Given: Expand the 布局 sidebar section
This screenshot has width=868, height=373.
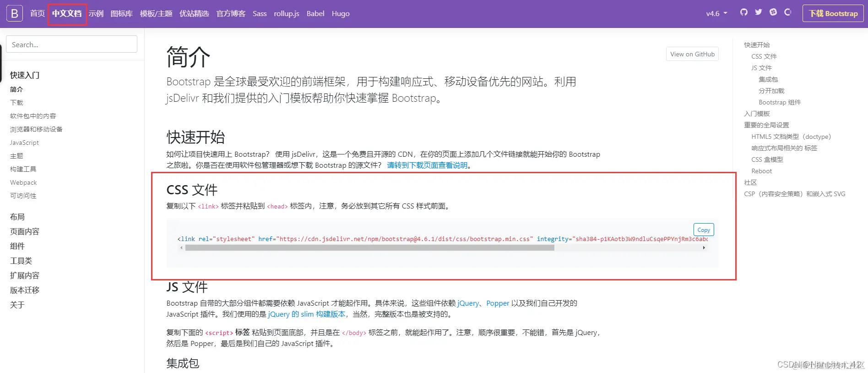Looking at the screenshot, I should coord(17,217).
